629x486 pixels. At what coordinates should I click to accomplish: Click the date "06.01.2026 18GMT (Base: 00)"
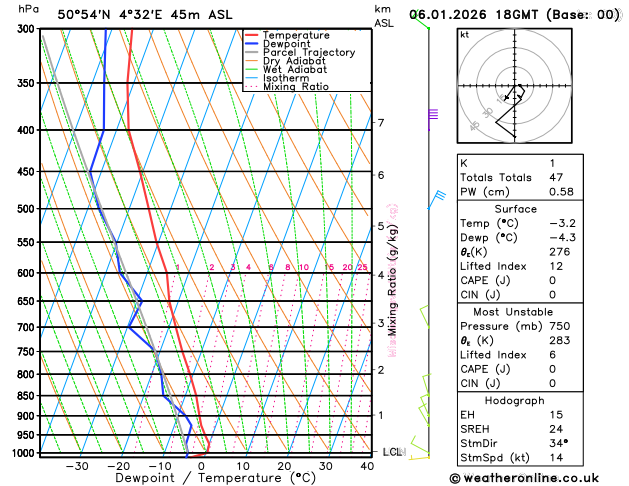[515, 15]
